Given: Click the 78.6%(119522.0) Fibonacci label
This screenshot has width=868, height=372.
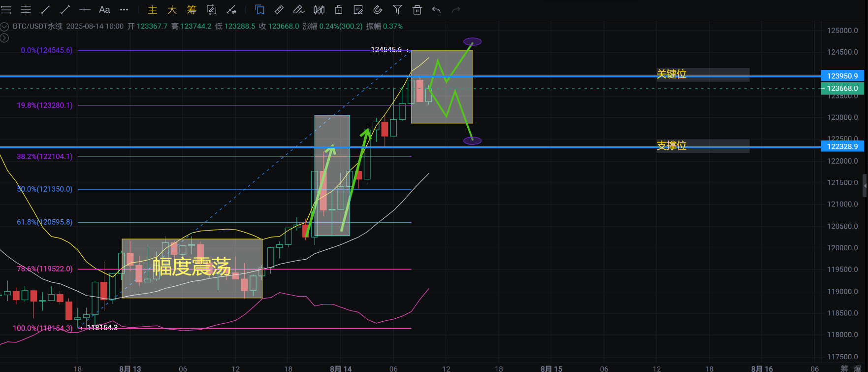Looking at the screenshot, I should point(45,269).
